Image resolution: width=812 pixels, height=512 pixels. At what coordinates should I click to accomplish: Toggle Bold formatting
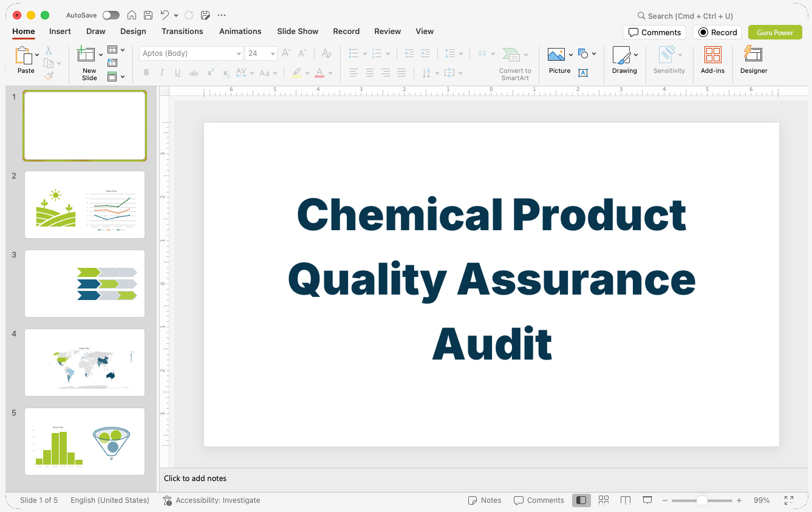click(146, 73)
